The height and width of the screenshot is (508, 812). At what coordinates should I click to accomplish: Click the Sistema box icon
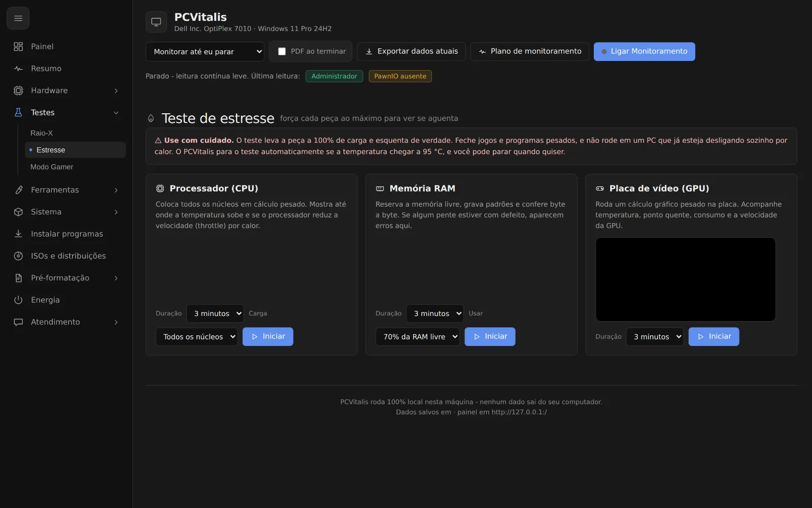18,212
